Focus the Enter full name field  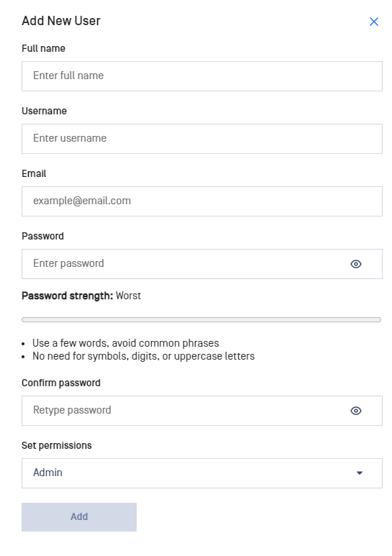pyautogui.click(x=202, y=76)
